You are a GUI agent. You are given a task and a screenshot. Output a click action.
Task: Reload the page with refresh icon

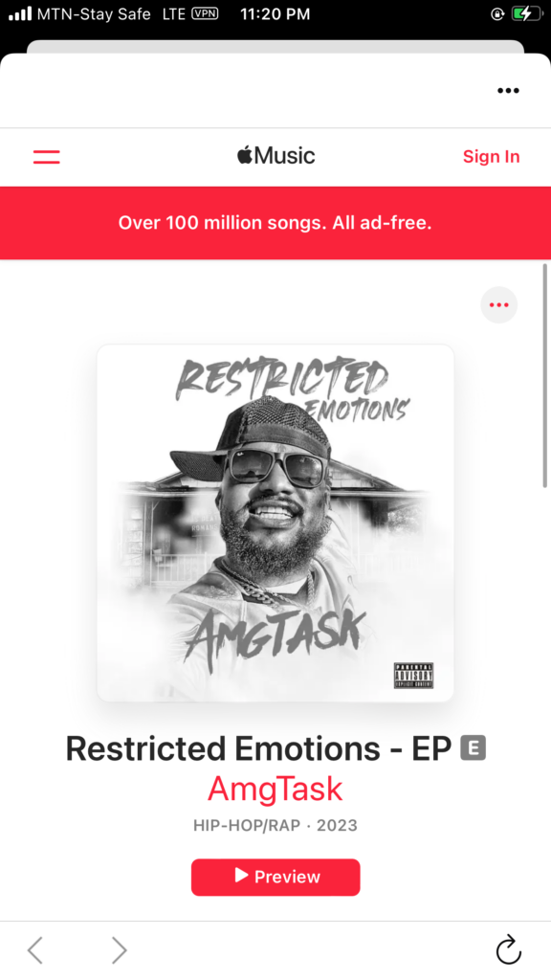click(x=509, y=950)
